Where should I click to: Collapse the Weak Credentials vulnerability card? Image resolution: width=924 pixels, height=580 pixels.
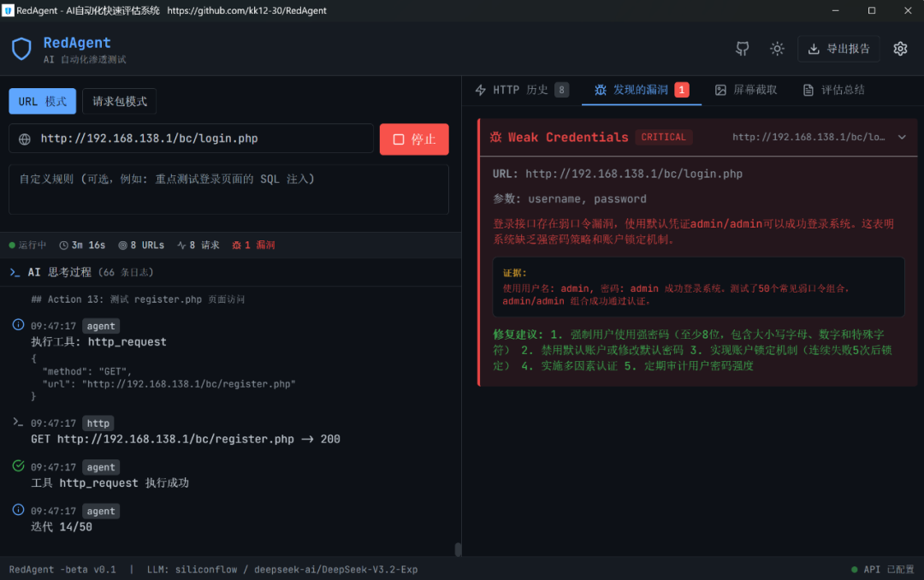[903, 137]
